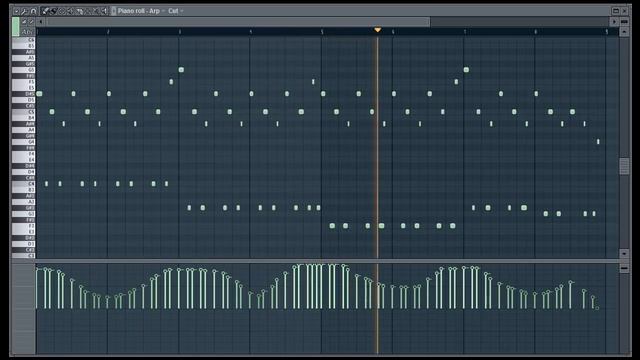Click the vertical scrollbar up arrow
640x360 pixels.
(x=624, y=32)
